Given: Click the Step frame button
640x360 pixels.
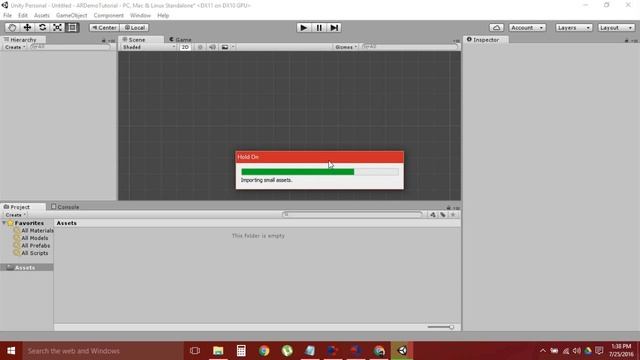Looking at the screenshot, I should (x=334, y=27).
